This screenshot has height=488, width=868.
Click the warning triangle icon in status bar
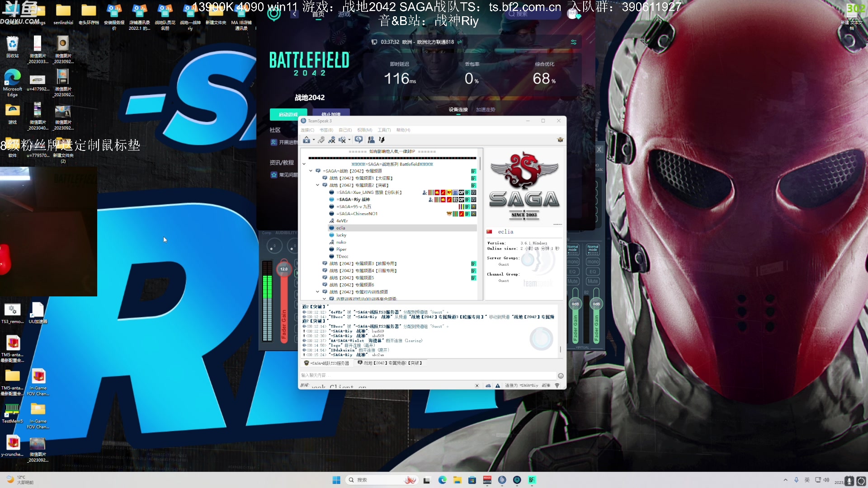click(x=498, y=386)
